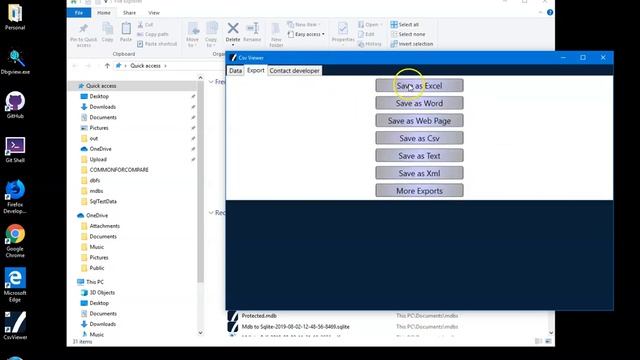Switch to the Data tab in Csv Viewer
This screenshot has width=640, height=360.
click(x=235, y=71)
